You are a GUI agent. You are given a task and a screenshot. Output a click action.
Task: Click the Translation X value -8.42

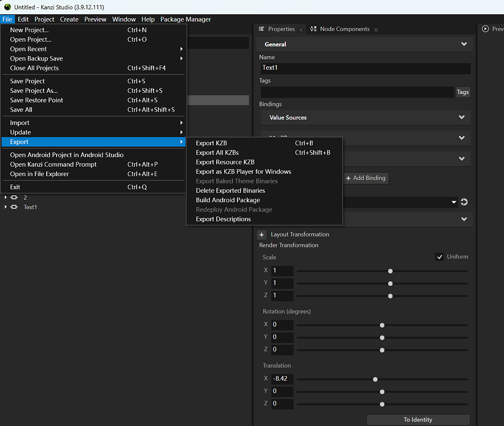point(282,378)
